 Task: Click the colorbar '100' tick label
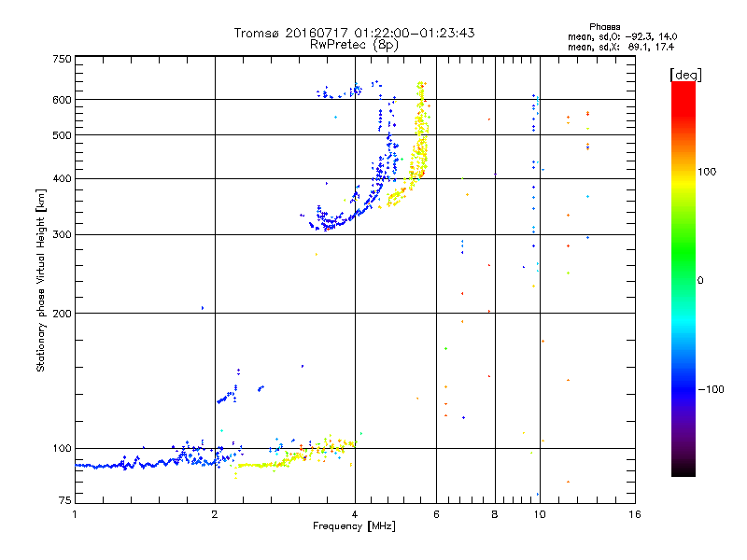(707, 172)
